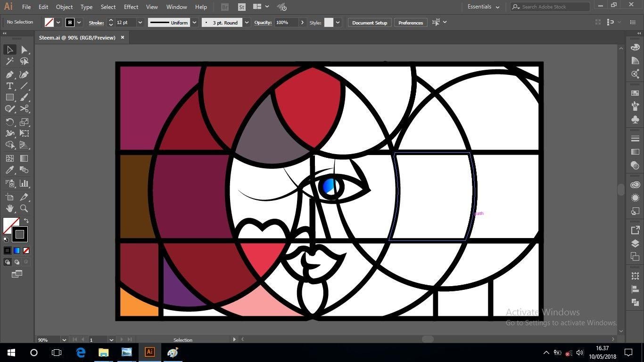This screenshot has width=644, height=362.
Task: Select the Rotate tool
Action: pyautogui.click(x=9, y=122)
